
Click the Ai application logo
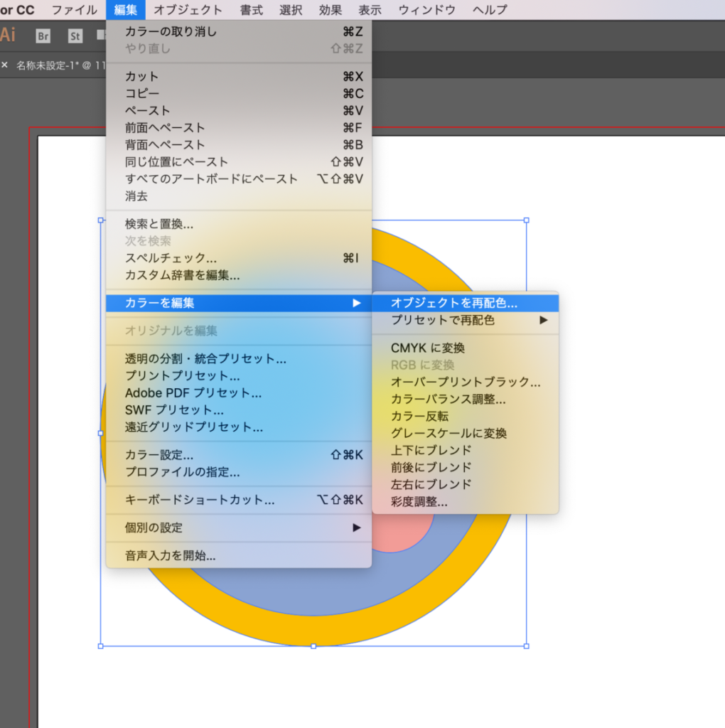click(8, 35)
